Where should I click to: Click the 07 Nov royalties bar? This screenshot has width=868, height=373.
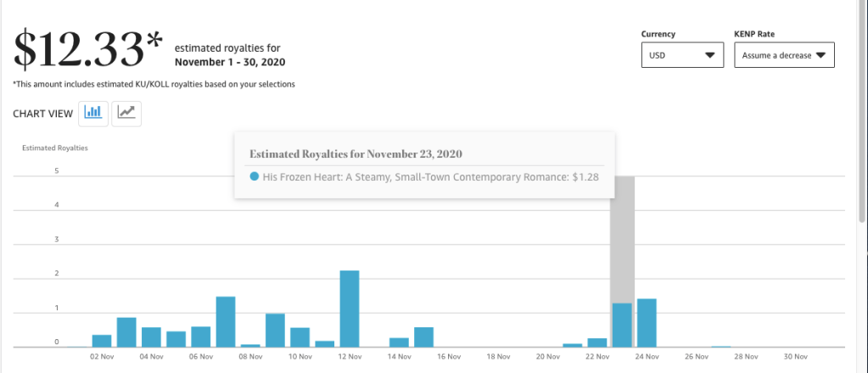[x=226, y=321]
